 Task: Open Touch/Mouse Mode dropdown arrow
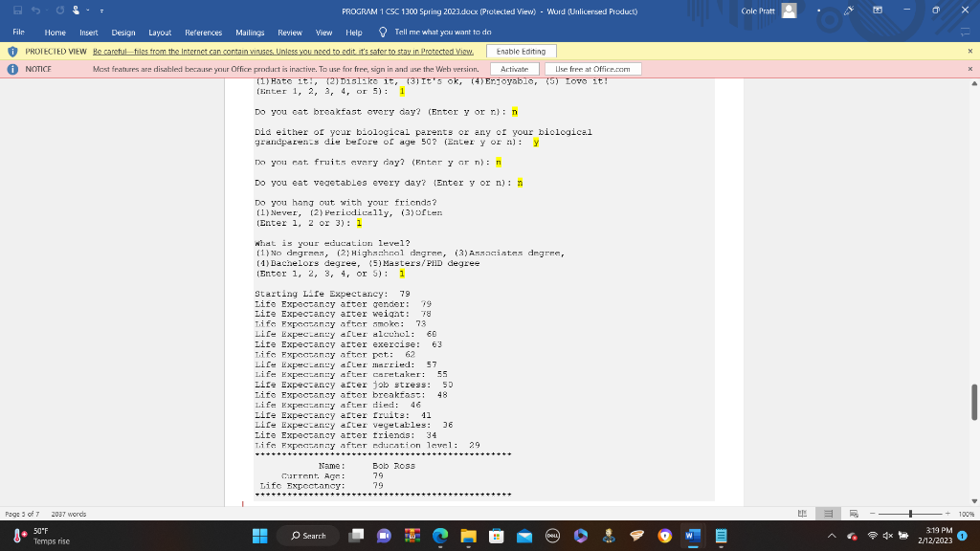tap(88, 11)
